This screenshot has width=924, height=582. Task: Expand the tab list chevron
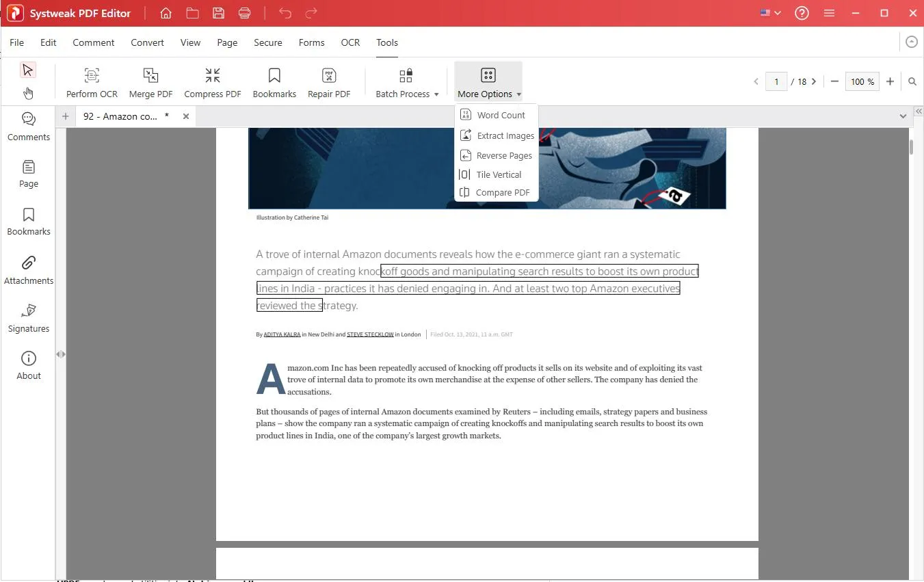[903, 116]
